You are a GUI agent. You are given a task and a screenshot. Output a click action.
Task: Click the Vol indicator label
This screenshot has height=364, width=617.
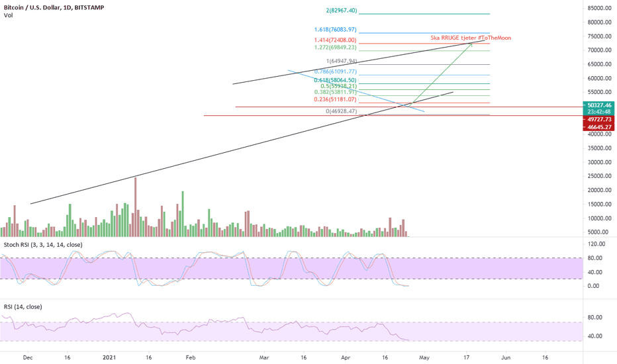pyautogui.click(x=8, y=15)
